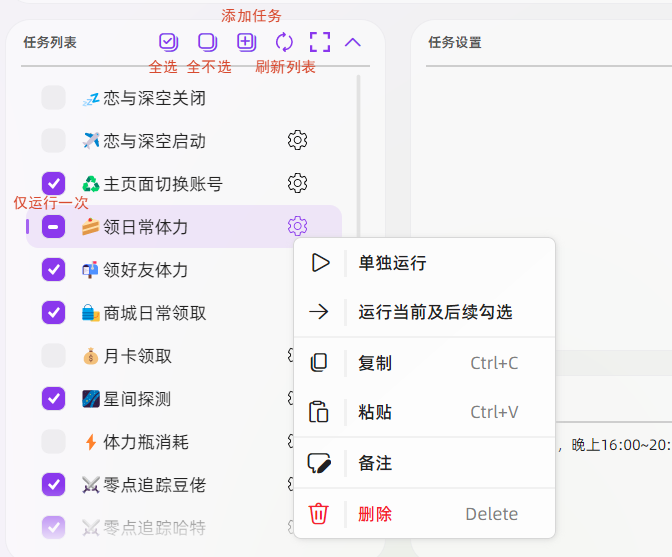
Task: Select the 恋与深空启动 task row
Action: click(183, 141)
